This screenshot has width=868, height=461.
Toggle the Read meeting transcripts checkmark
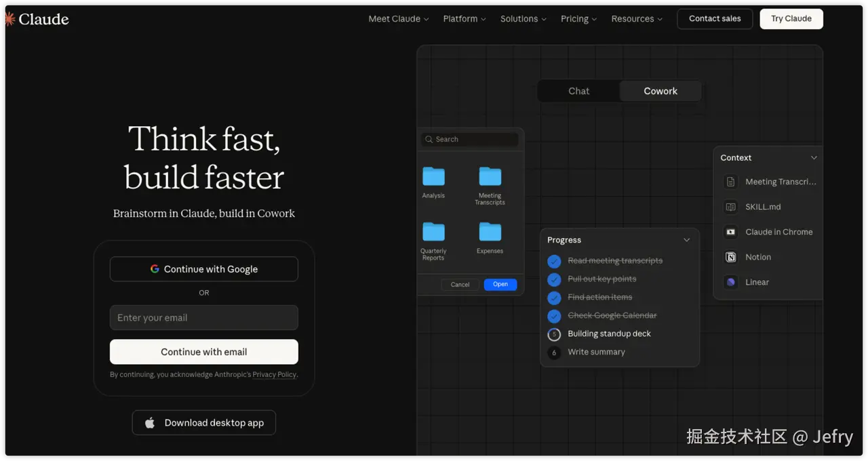(x=554, y=261)
